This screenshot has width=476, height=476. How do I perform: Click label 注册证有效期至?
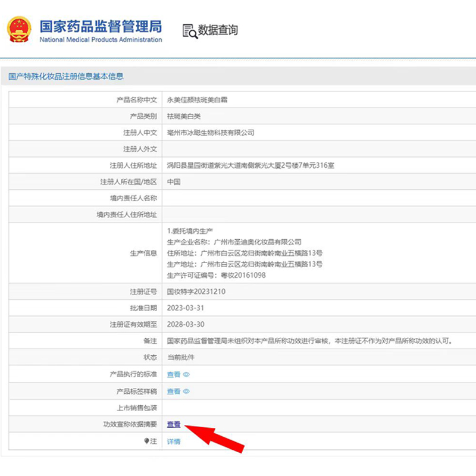pyautogui.click(x=133, y=324)
